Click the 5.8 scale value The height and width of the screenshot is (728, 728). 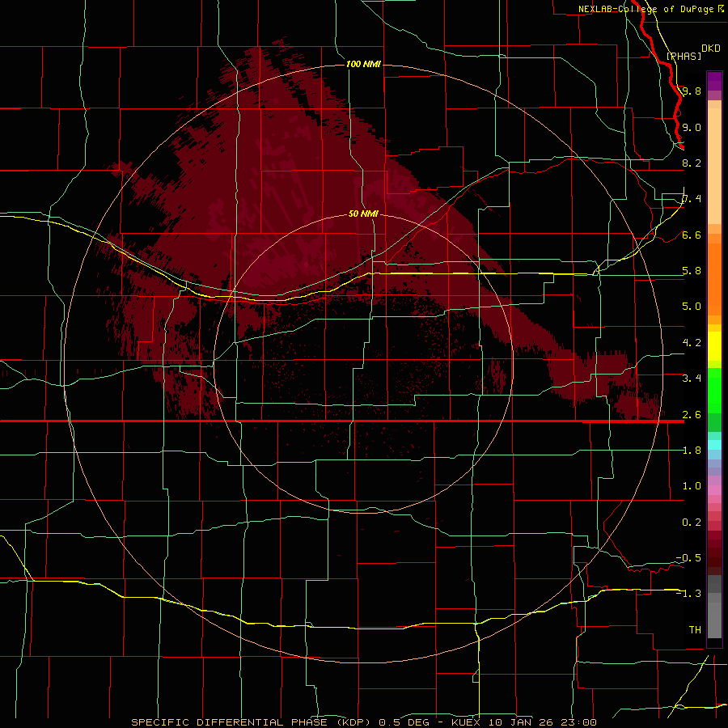point(692,271)
